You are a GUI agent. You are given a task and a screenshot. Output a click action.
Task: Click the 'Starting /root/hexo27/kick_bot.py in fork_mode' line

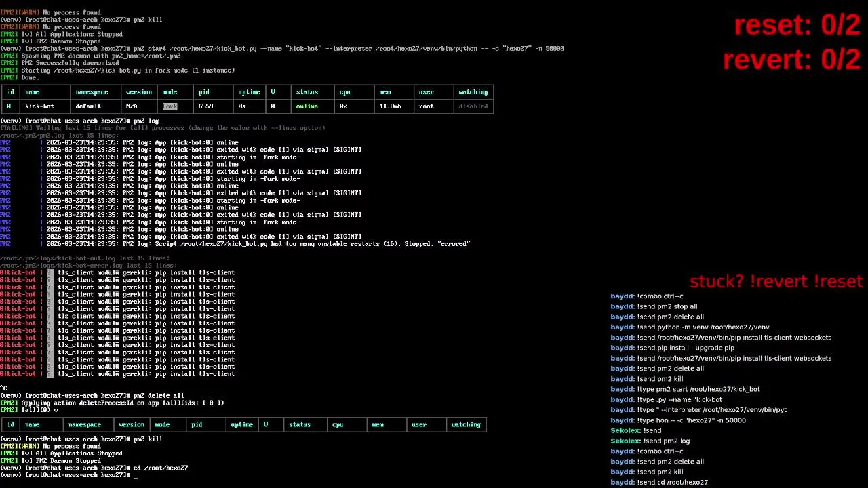[117, 70]
